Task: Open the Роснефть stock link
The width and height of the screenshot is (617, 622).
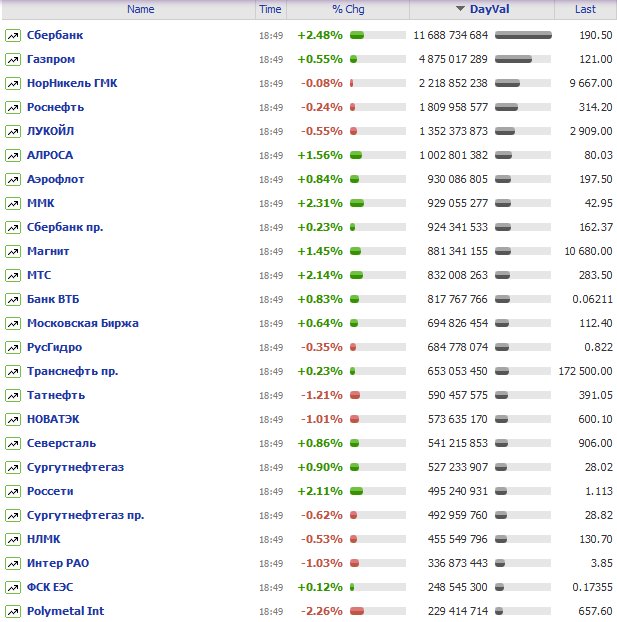Action: pos(55,107)
